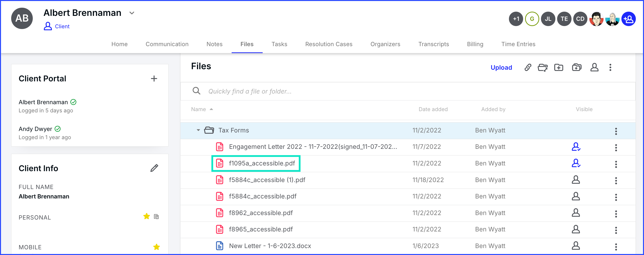
Task: Click the new folder icon with plus sign
Action: point(559,67)
